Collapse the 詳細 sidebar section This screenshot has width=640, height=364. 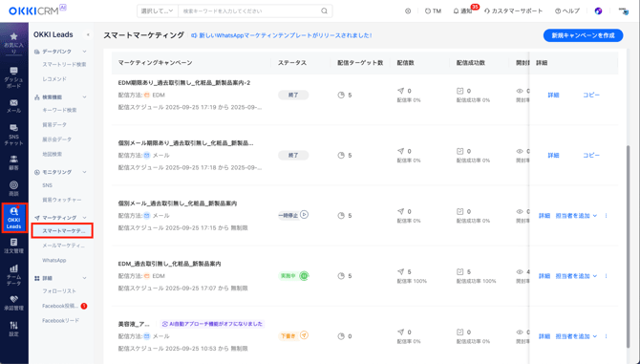tap(84, 278)
